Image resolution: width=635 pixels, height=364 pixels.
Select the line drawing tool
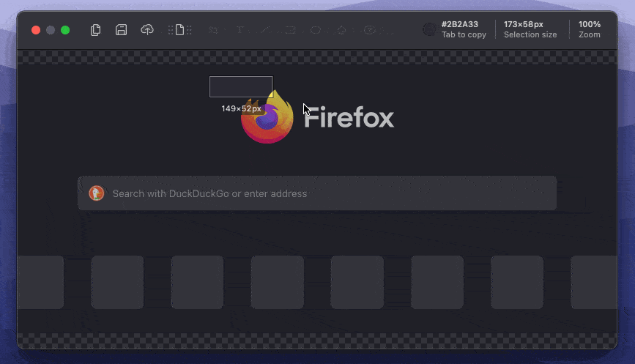click(265, 30)
